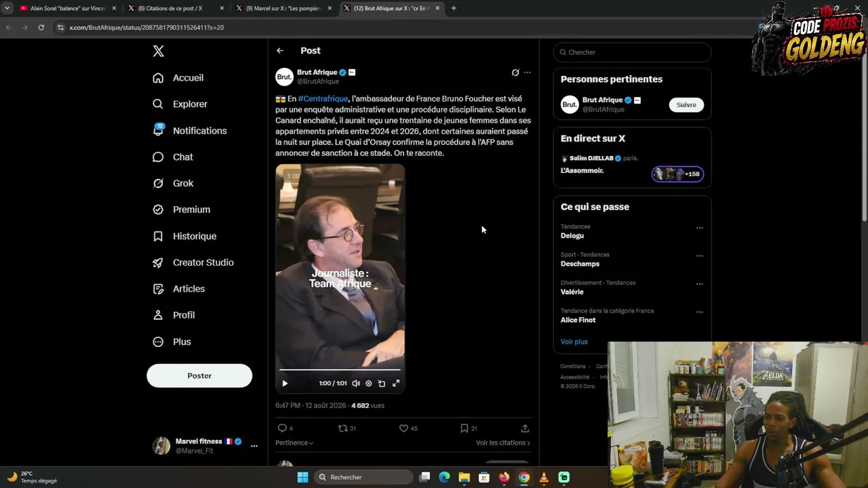This screenshot has height=488, width=868.
Task: Open the post's three-dot options menu
Action: click(x=528, y=73)
